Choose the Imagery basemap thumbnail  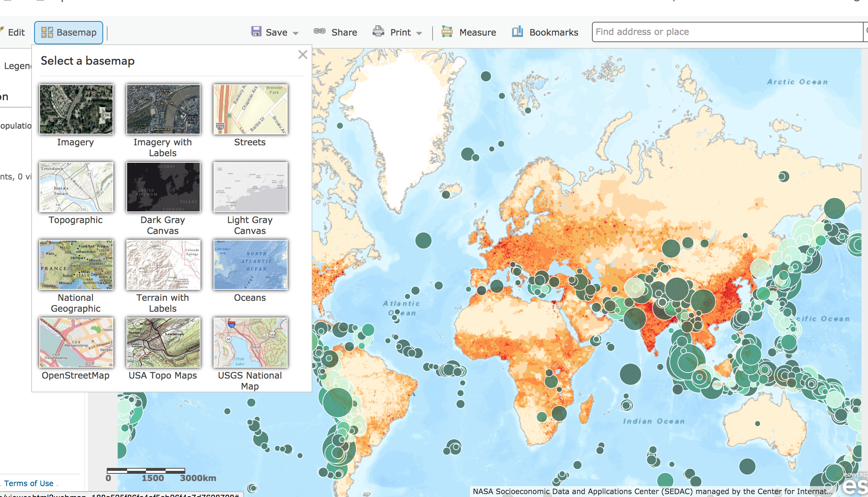coord(76,109)
